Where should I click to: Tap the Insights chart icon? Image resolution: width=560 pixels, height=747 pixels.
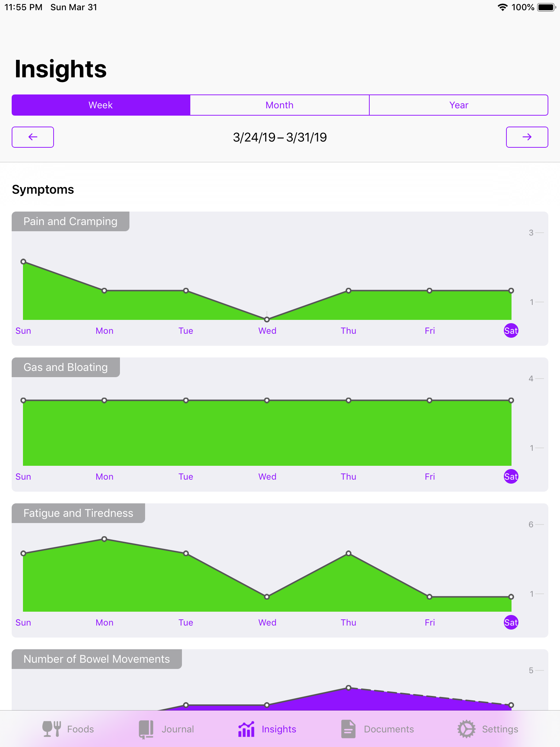tap(246, 729)
